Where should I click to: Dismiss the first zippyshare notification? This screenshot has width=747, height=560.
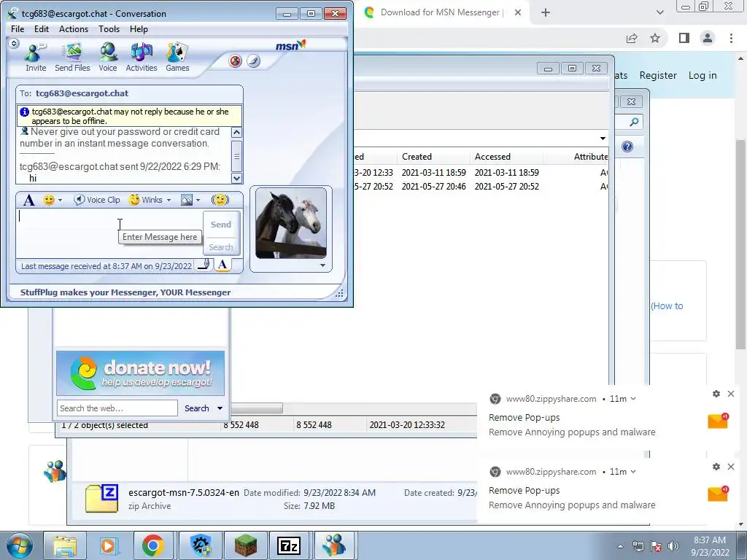[x=731, y=394]
